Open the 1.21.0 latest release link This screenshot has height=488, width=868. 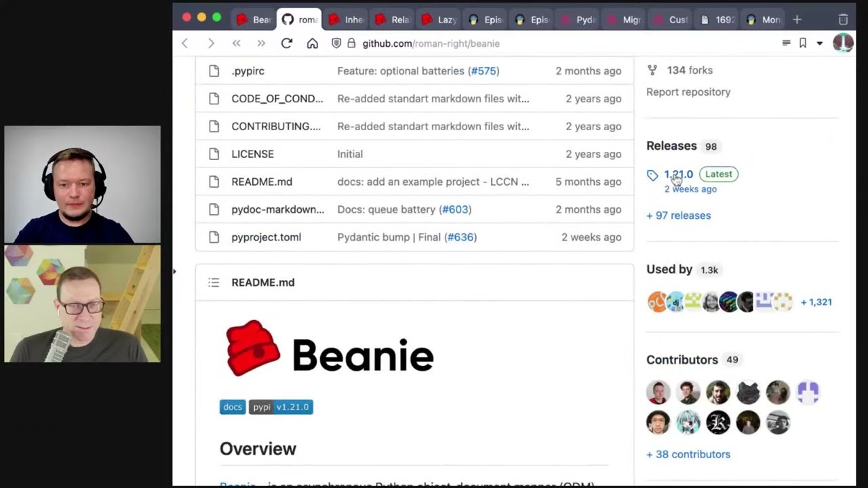(x=678, y=174)
